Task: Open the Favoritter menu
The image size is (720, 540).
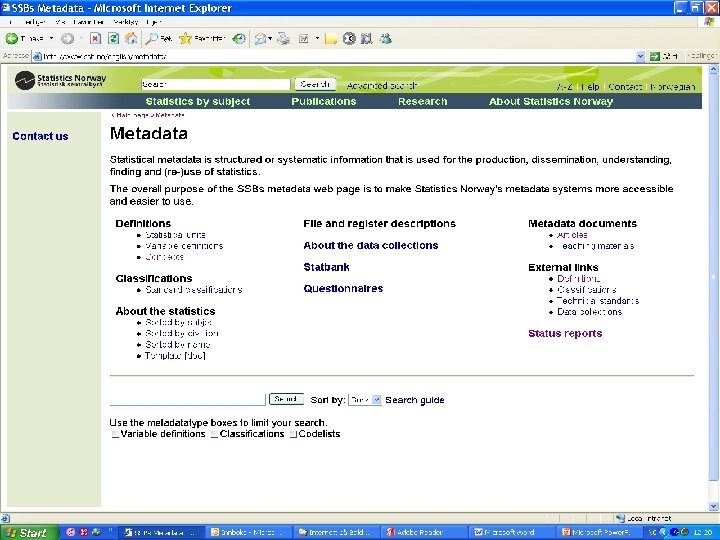Action: pos(88,22)
